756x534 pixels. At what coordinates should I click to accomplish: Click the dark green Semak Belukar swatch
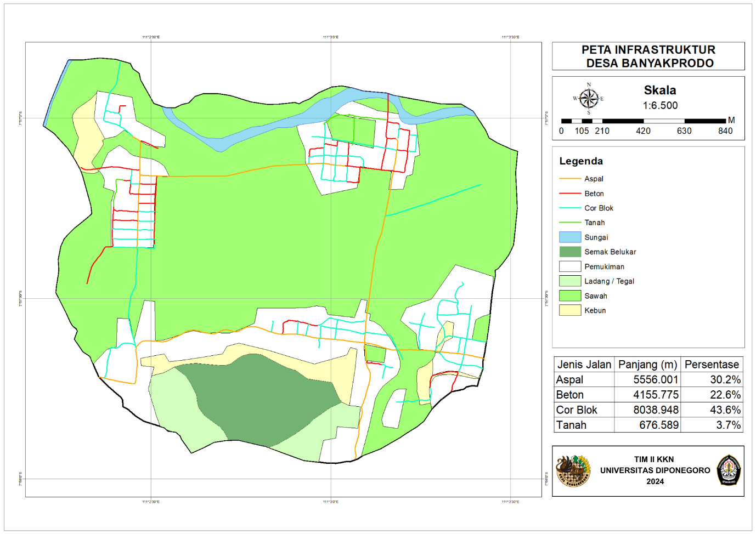coord(569,252)
